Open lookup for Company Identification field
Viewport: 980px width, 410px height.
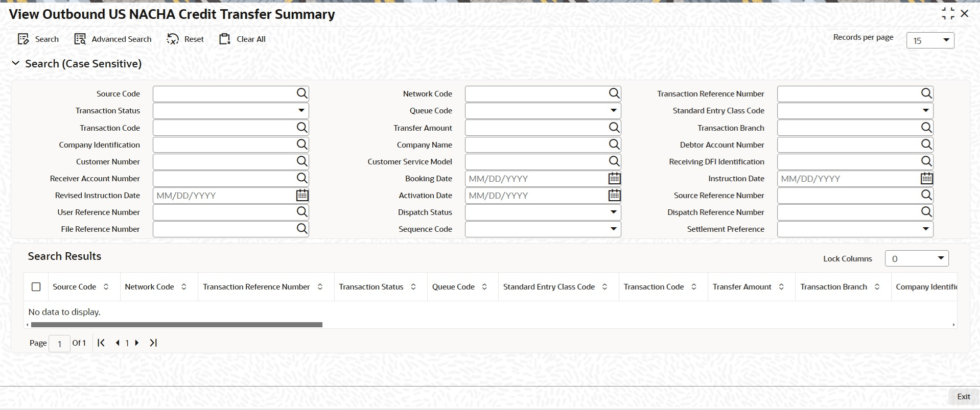[302, 144]
